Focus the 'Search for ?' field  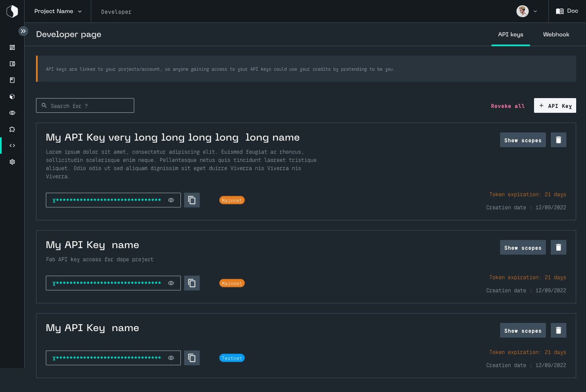point(85,105)
